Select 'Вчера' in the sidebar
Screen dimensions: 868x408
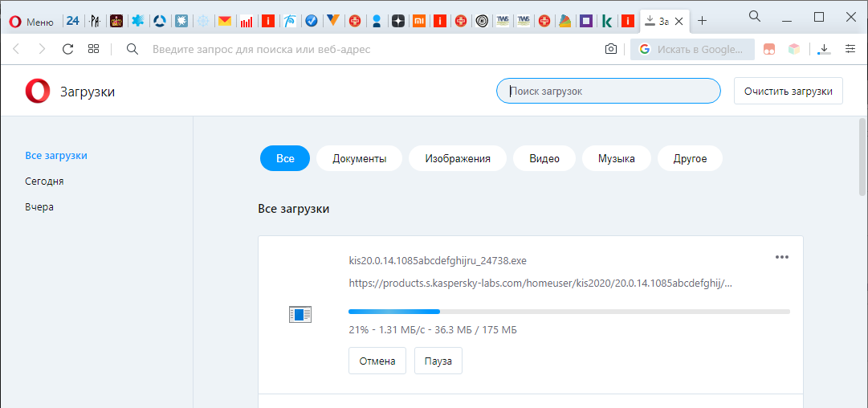pyautogui.click(x=39, y=207)
